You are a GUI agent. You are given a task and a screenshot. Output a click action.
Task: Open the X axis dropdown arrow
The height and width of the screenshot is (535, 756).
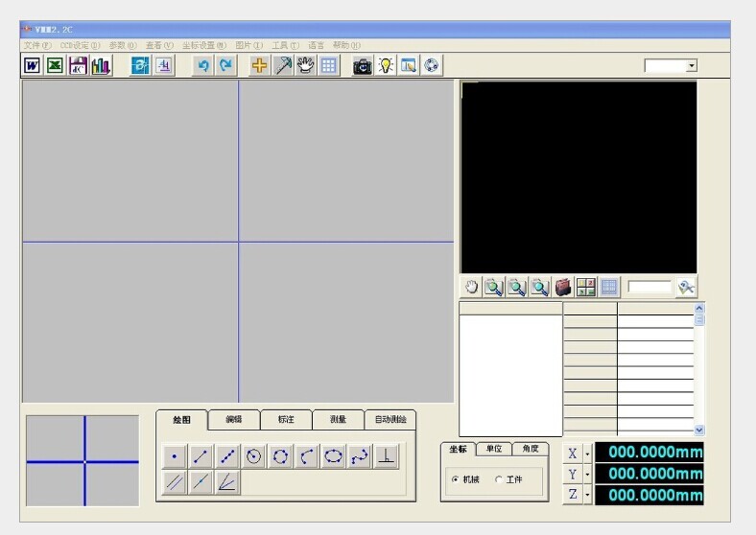(x=588, y=454)
